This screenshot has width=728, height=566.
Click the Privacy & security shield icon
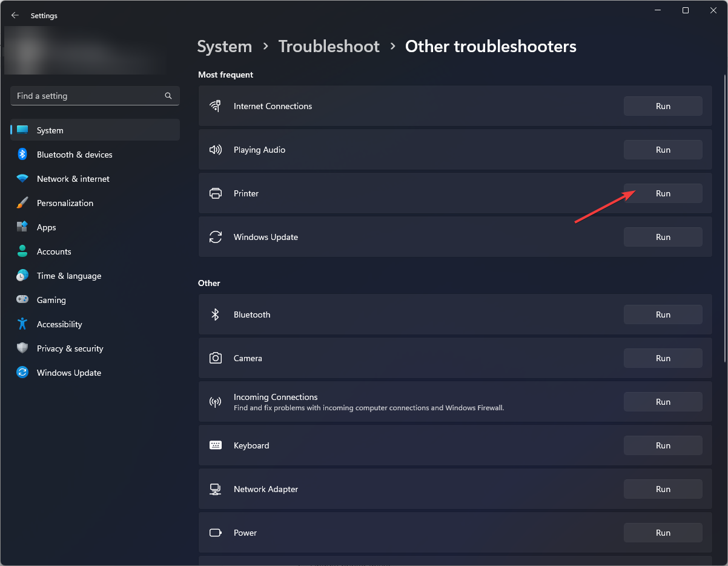pyautogui.click(x=22, y=348)
